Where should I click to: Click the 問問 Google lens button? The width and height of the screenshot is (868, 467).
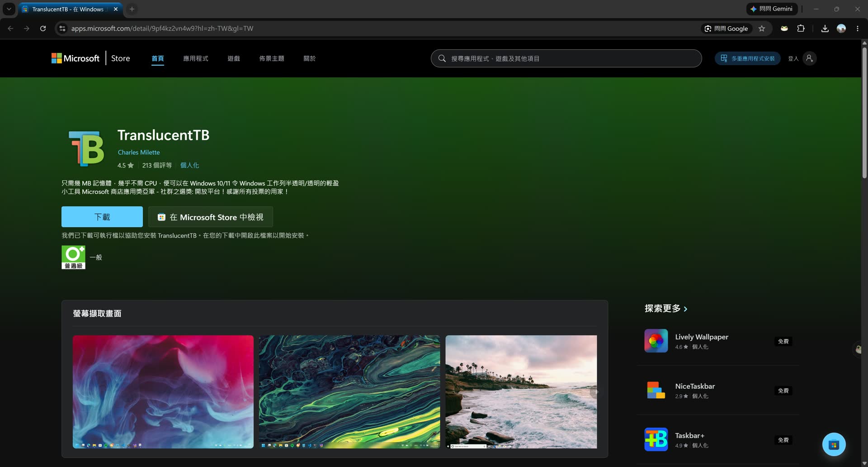(x=726, y=29)
